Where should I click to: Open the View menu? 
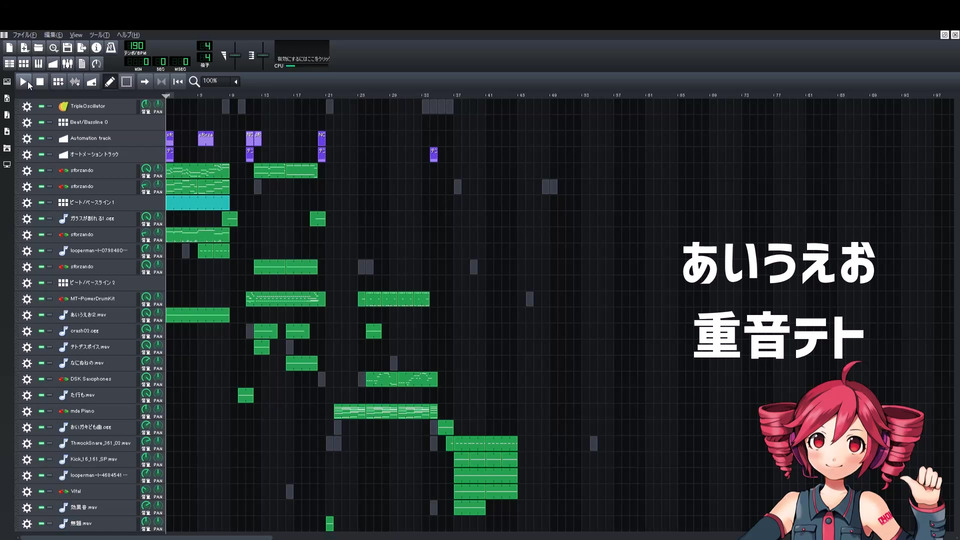click(x=76, y=35)
